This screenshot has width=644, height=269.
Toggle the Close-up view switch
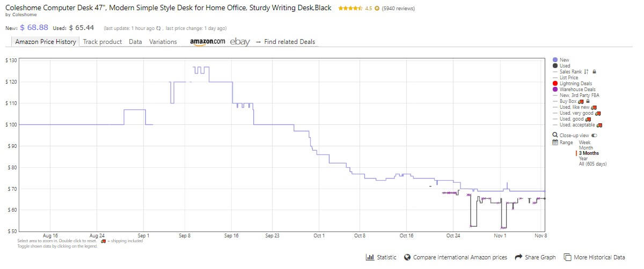pos(594,136)
